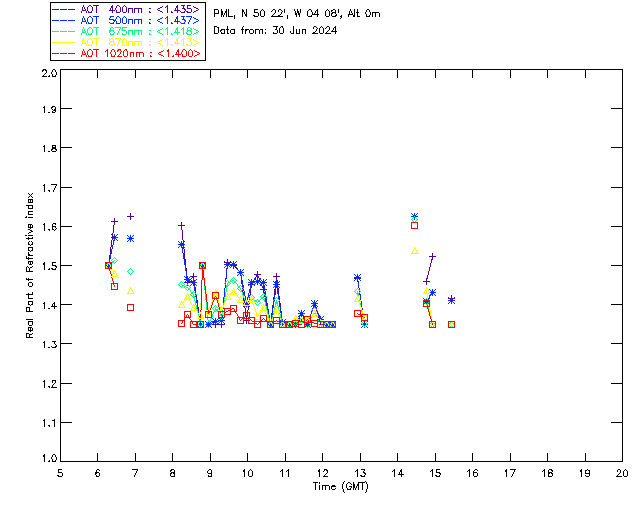Click the y-axis tick label 1.8

pos(49,148)
